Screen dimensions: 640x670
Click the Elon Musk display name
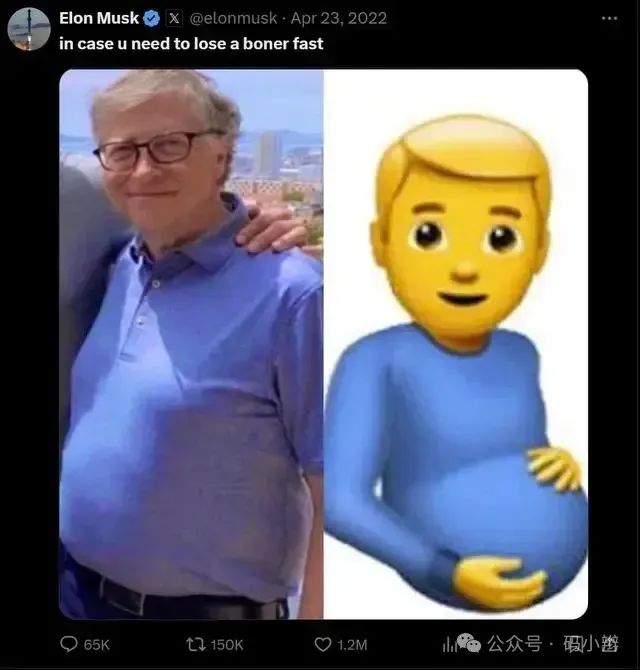tap(99, 18)
